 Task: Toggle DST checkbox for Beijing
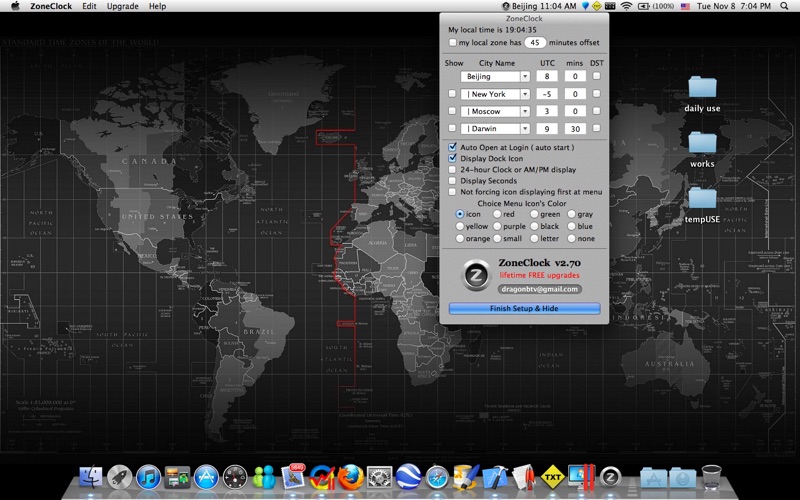pyautogui.click(x=596, y=76)
